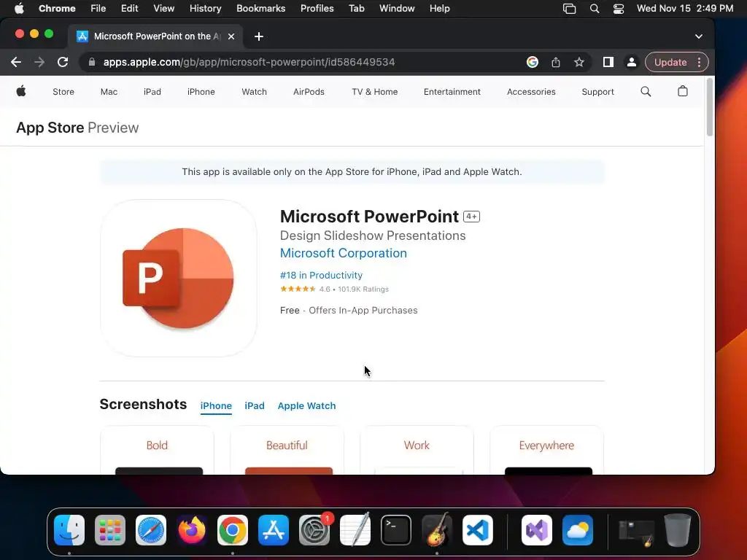Bookmark this page with the star
The height and width of the screenshot is (560, 747).
tap(578, 62)
